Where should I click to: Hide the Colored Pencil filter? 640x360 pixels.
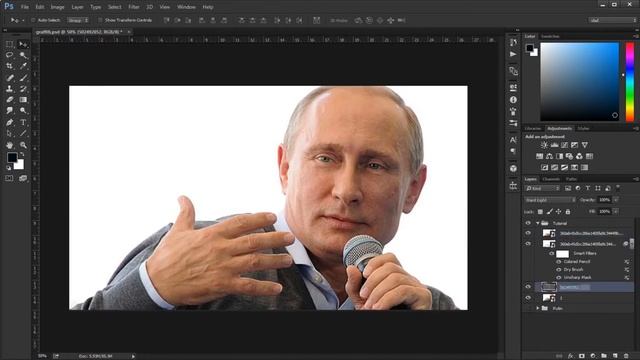(559, 262)
